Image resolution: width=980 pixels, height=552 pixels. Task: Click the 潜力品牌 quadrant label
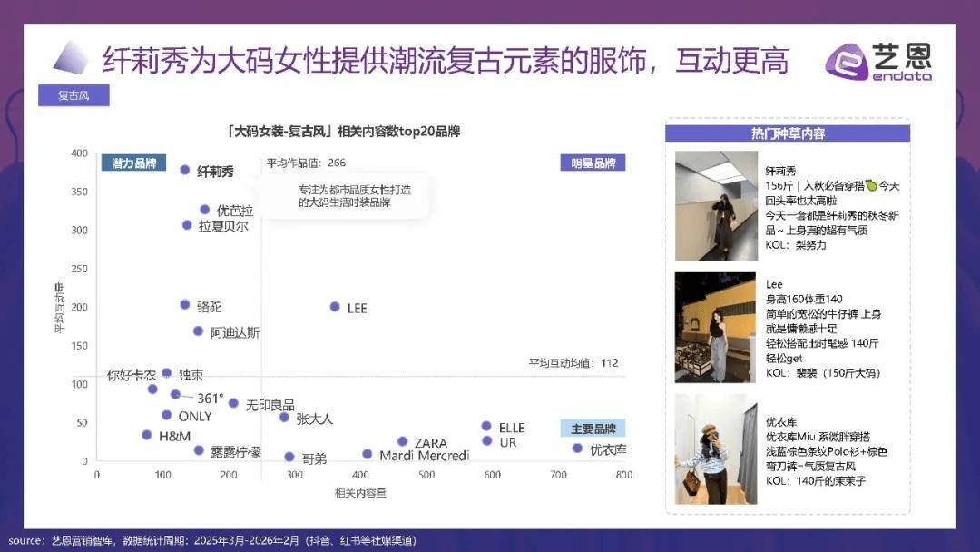pos(133,163)
